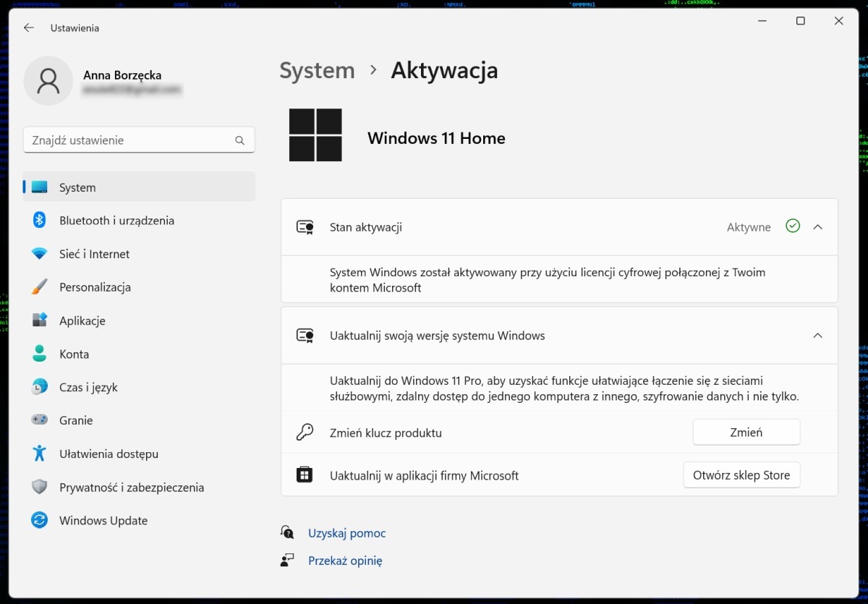Open Ułatwienia dostępu accessibility icon
Screen dimensions: 868x604
tap(40, 454)
